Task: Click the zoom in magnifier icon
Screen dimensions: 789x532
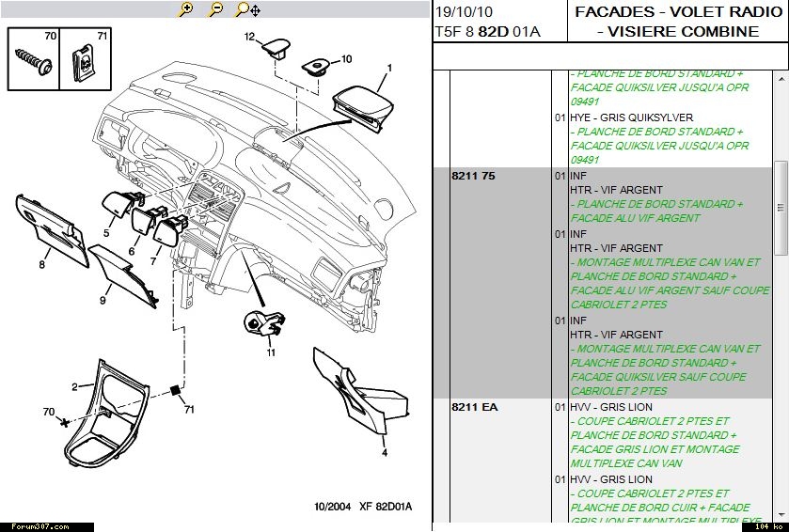Action: point(186,9)
